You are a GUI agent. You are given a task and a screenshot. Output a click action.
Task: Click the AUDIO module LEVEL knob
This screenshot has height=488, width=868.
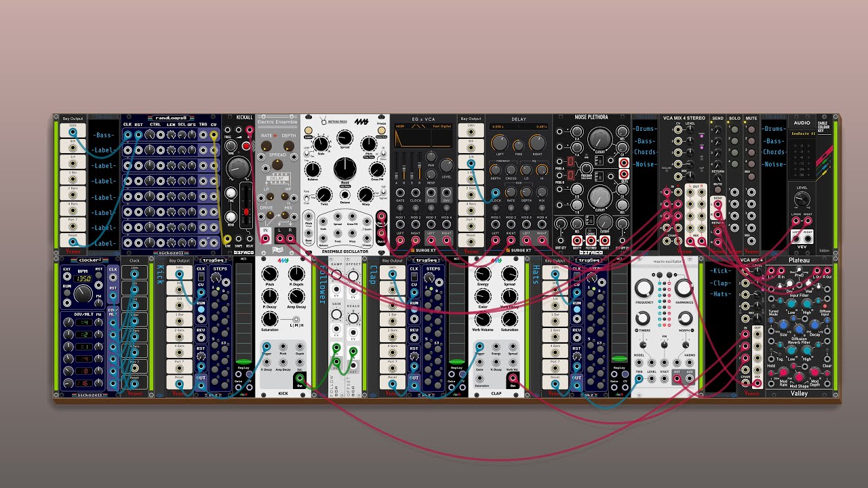tap(802, 199)
